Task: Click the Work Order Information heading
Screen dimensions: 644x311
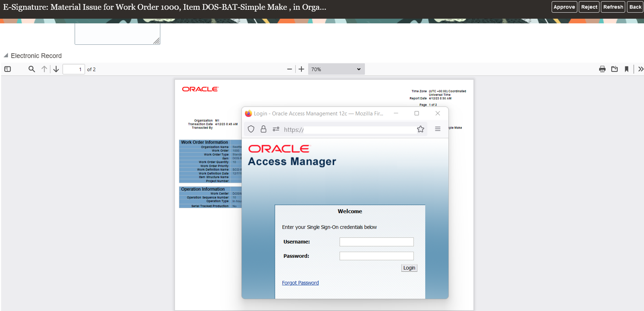Action: pyautogui.click(x=204, y=142)
